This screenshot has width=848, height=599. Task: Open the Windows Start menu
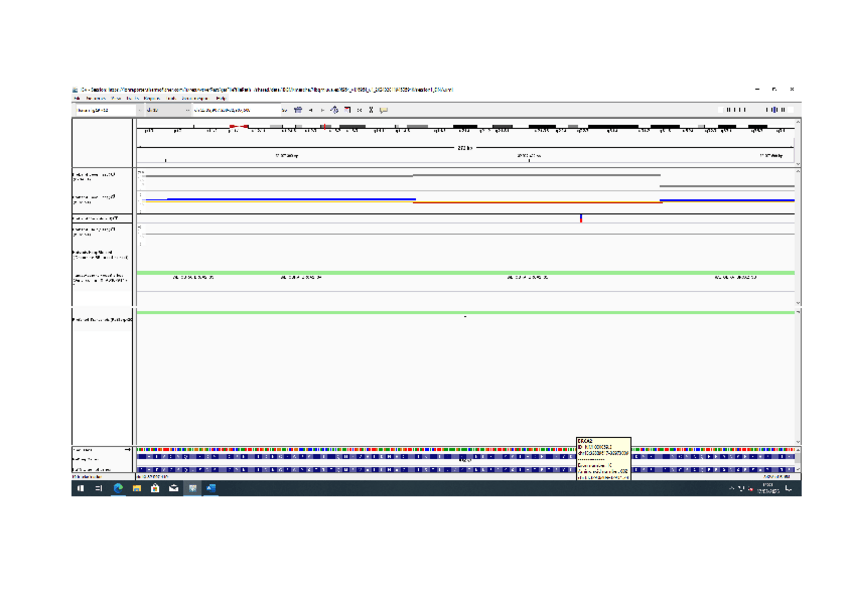(81, 489)
